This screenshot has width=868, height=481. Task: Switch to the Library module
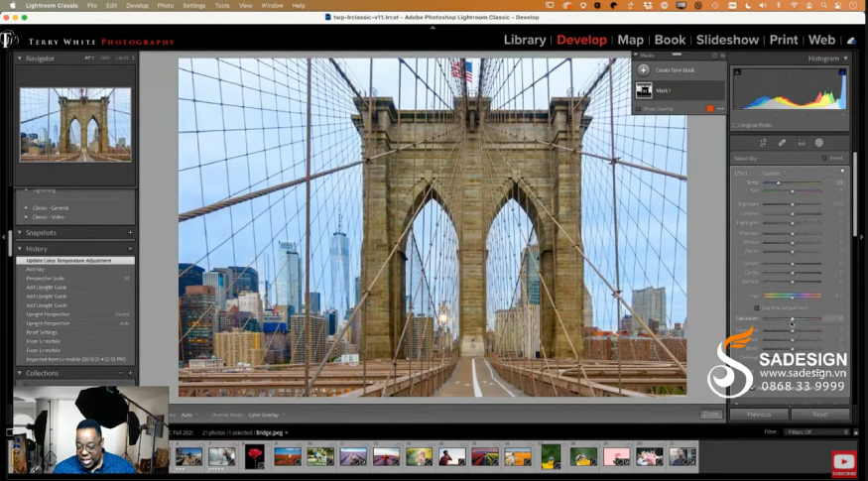(x=525, y=40)
